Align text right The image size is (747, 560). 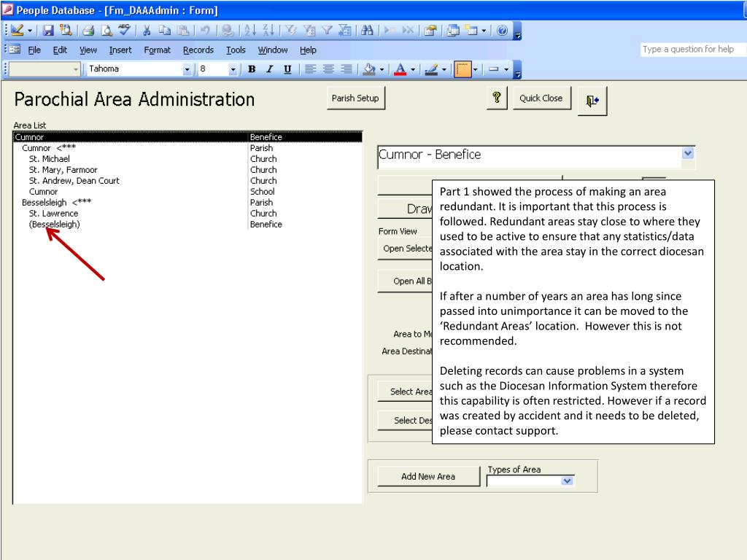[347, 69]
